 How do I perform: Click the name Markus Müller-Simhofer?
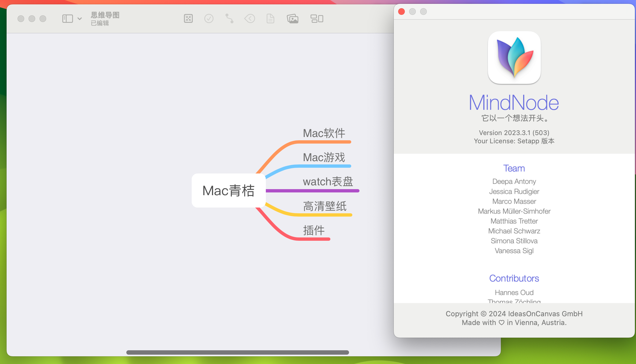[x=514, y=211]
